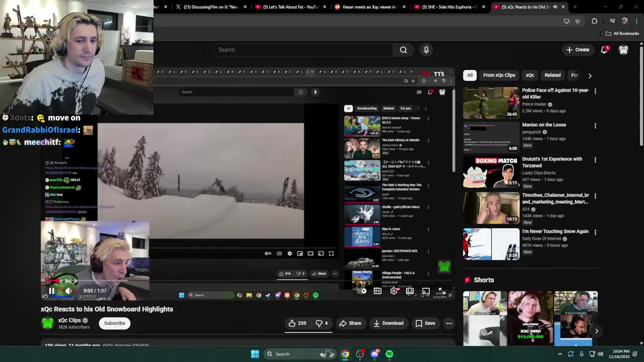Toggle closed captions (CC) in the player
Screen dimensions: 644x362
coord(378,291)
